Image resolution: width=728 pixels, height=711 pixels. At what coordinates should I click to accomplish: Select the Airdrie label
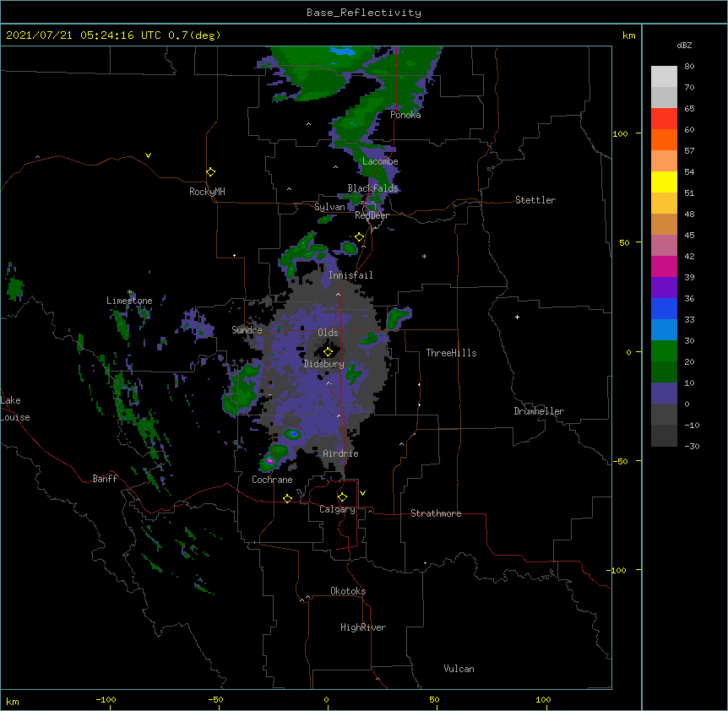pyautogui.click(x=341, y=453)
